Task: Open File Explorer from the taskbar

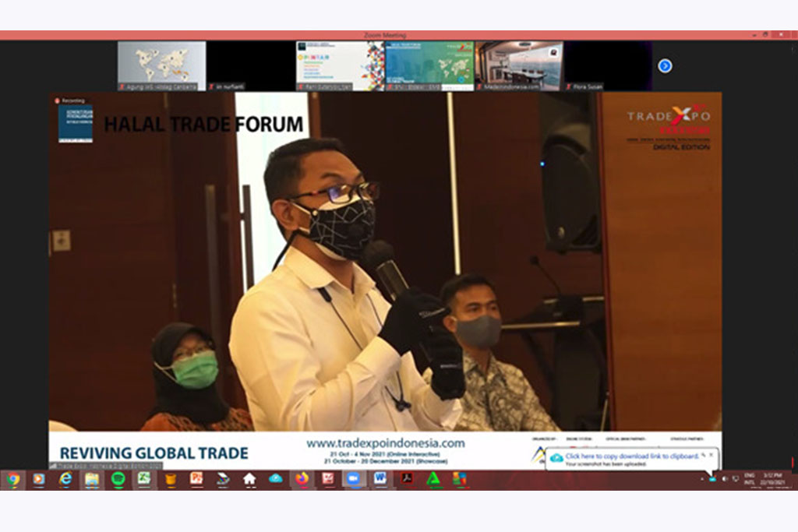Action: tap(92, 479)
